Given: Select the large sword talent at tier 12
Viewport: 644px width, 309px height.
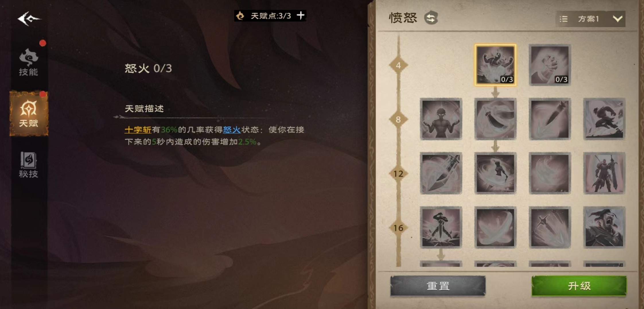Looking at the screenshot, I should (x=441, y=173).
